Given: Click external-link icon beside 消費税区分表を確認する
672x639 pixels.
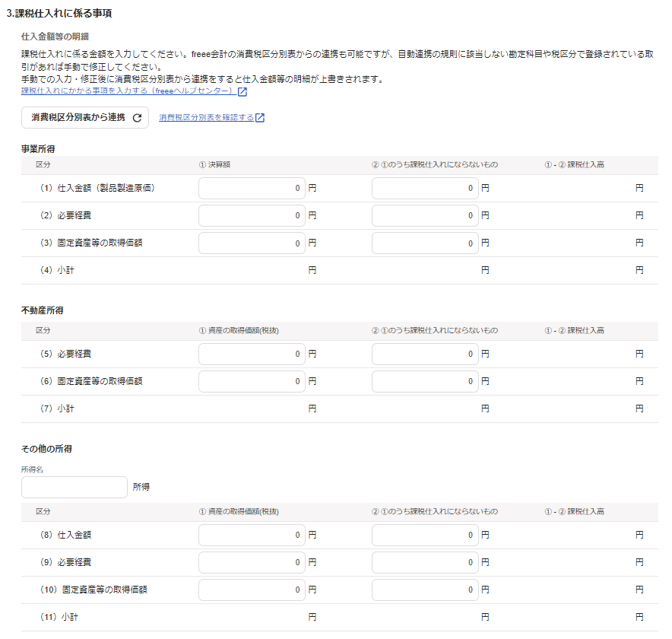Looking at the screenshot, I should [x=260, y=117].
